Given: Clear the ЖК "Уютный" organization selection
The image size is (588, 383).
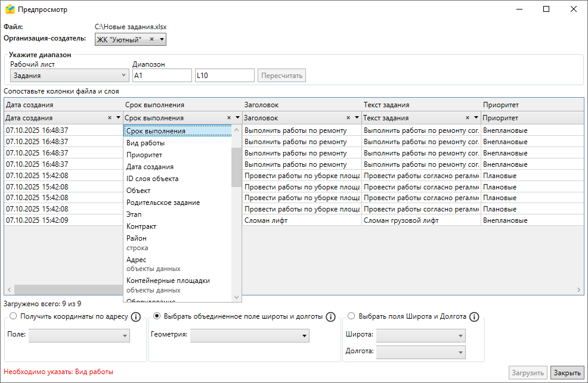Looking at the screenshot, I should (x=151, y=39).
